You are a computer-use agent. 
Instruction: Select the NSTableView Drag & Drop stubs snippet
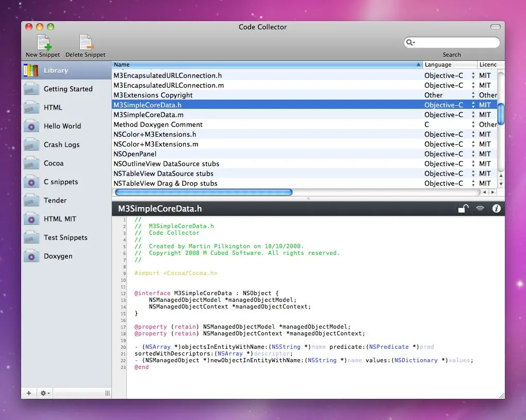pos(304,183)
